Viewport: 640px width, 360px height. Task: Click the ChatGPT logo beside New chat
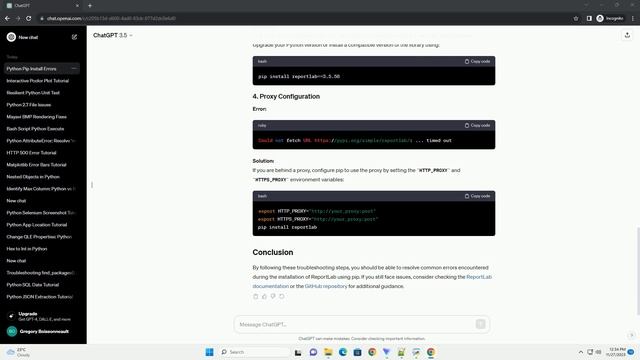pos(11,37)
